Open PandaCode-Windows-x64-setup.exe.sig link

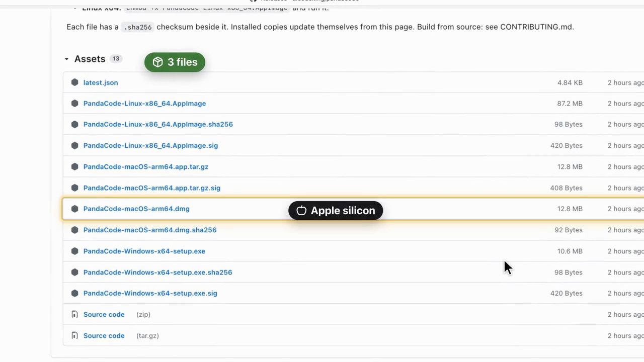tap(150, 293)
